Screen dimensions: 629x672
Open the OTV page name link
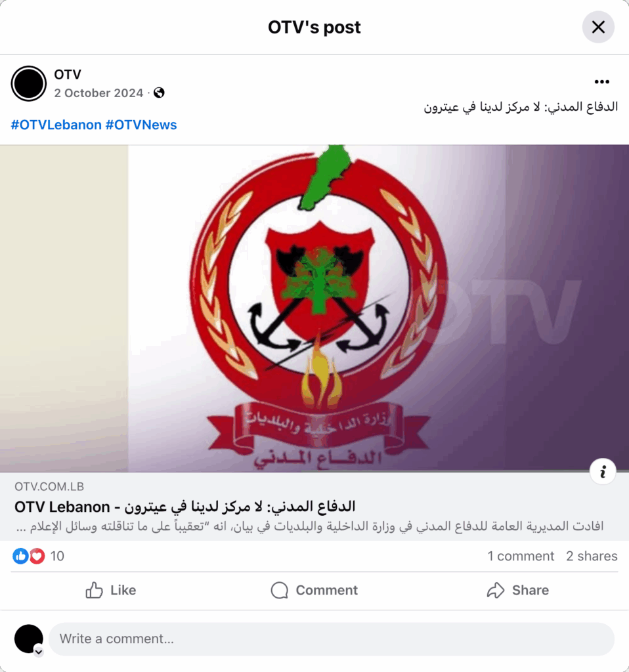pyautogui.click(x=68, y=75)
